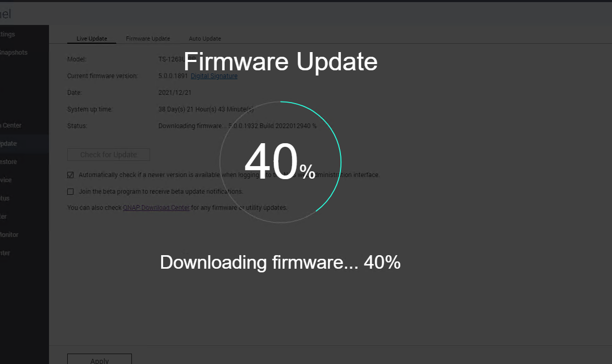Open the Center sidebar entry
The width and height of the screenshot is (612, 364).
click(11, 125)
